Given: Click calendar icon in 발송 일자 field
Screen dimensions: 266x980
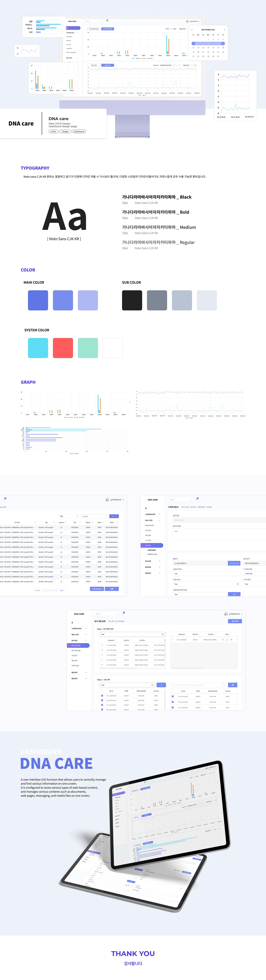Looking at the screenshot, I should point(238,584).
